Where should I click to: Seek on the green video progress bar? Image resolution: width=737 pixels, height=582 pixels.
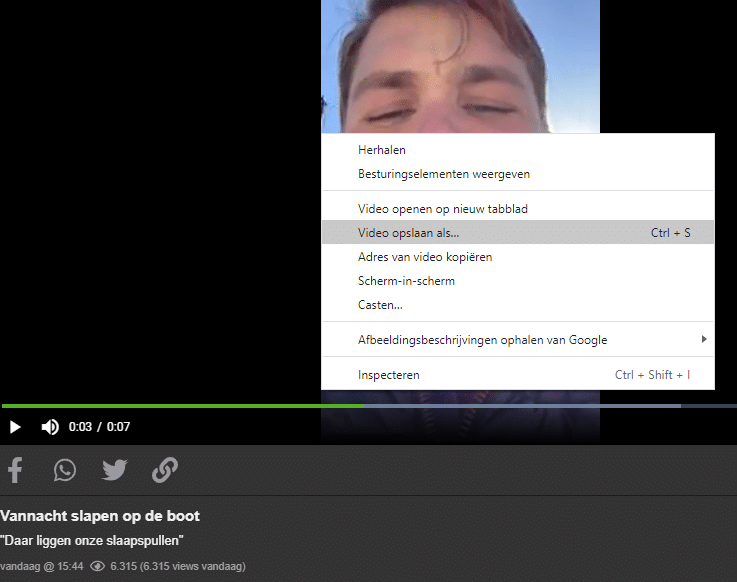(x=182, y=406)
